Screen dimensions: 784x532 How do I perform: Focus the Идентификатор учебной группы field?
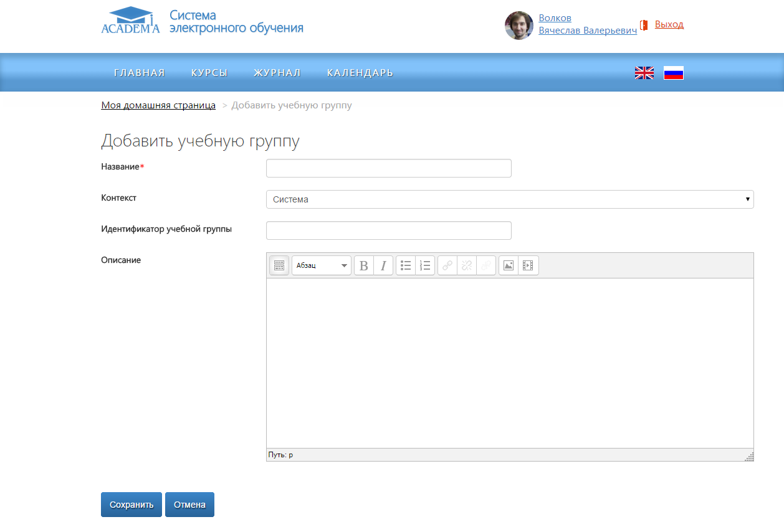click(x=388, y=230)
